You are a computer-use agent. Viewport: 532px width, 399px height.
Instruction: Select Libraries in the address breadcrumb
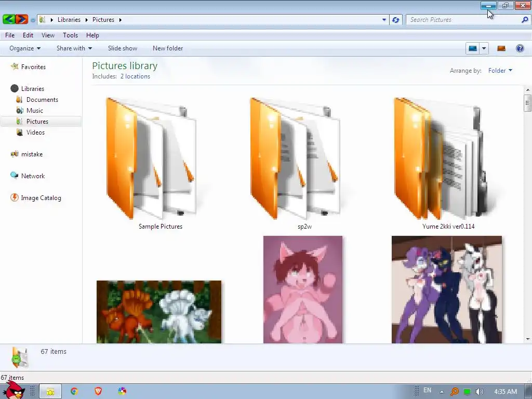point(69,20)
